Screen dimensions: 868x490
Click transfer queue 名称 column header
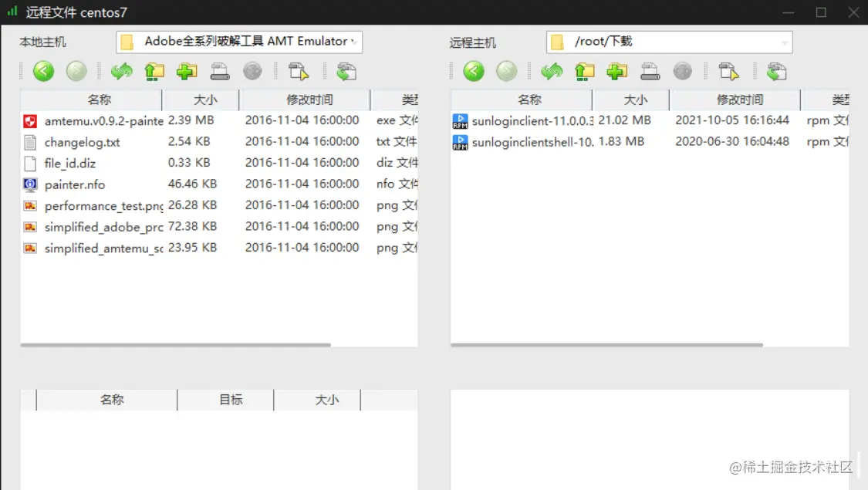[x=106, y=400]
